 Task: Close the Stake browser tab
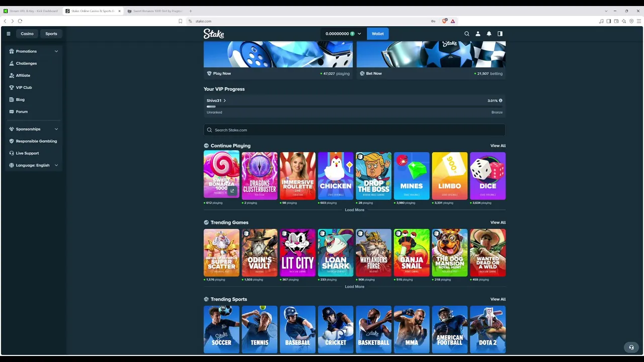pos(119,11)
